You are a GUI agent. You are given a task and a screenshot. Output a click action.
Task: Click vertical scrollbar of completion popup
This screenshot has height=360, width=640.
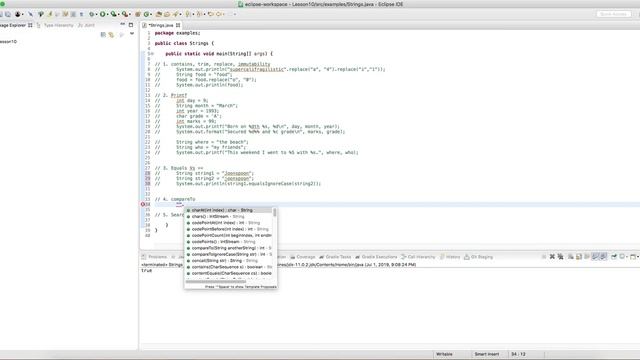click(x=275, y=212)
